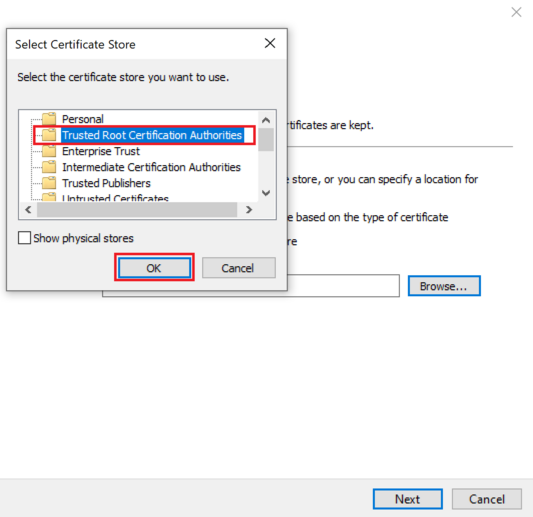
Task: Enable Show physical stores checkbox
Action: coord(24,238)
